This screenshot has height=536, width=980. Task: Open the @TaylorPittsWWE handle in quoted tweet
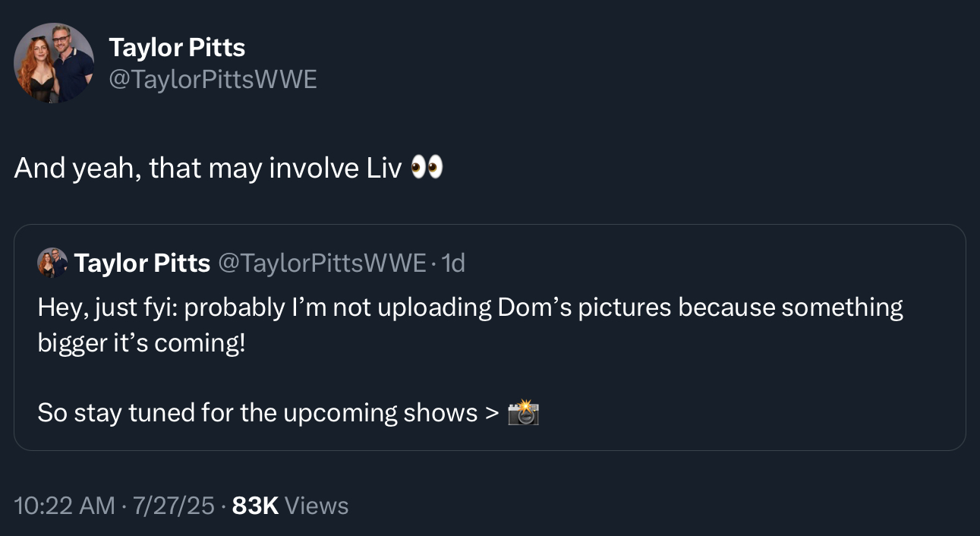pyautogui.click(x=322, y=263)
